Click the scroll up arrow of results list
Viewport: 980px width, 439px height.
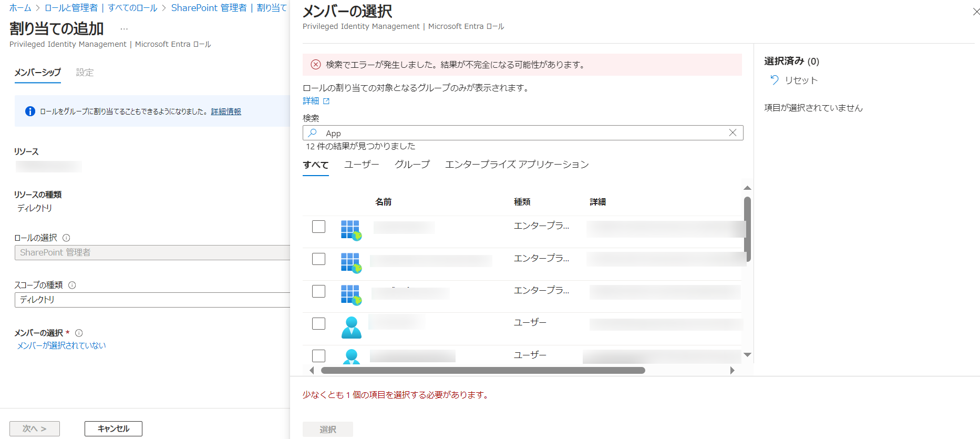click(x=747, y=188)
